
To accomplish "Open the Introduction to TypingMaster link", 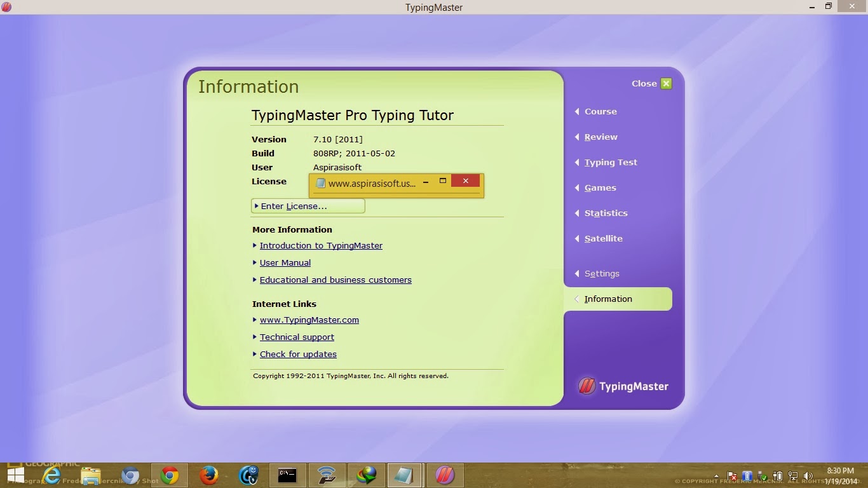I will point(321,245).
